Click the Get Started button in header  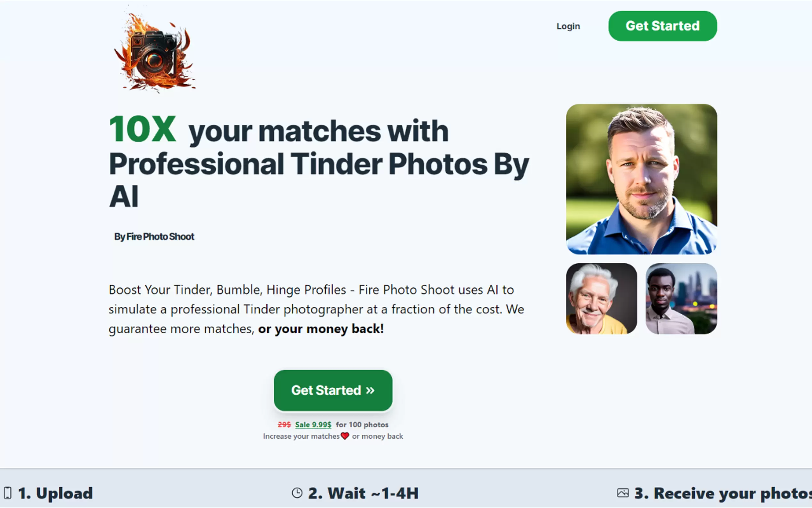663,26
